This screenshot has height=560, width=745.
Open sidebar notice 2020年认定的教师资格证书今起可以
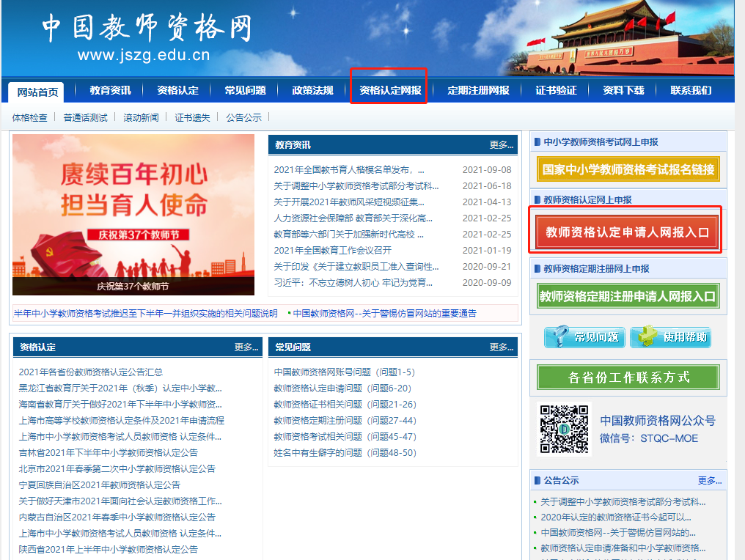click(616, 517)
